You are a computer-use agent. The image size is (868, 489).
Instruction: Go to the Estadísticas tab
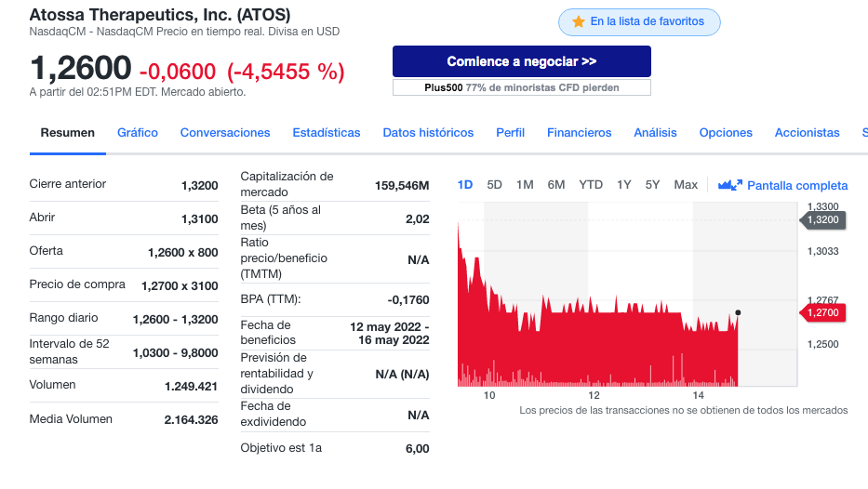point(326,133)
